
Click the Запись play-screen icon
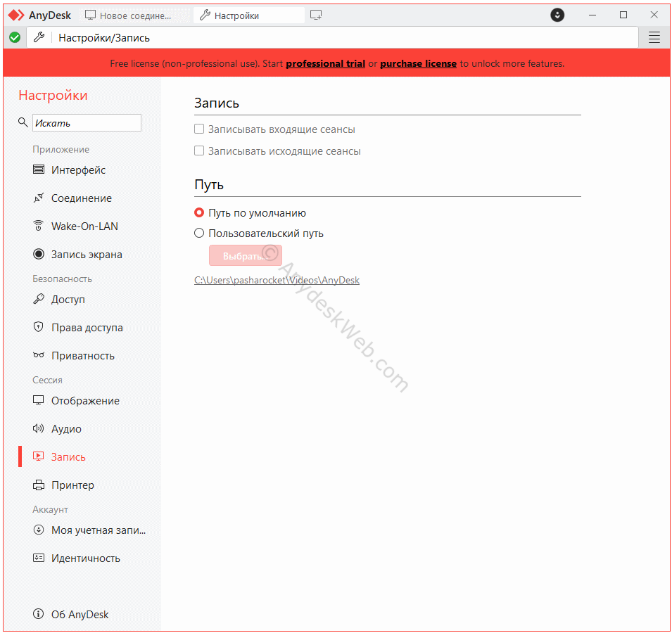(x=39, y=457)
